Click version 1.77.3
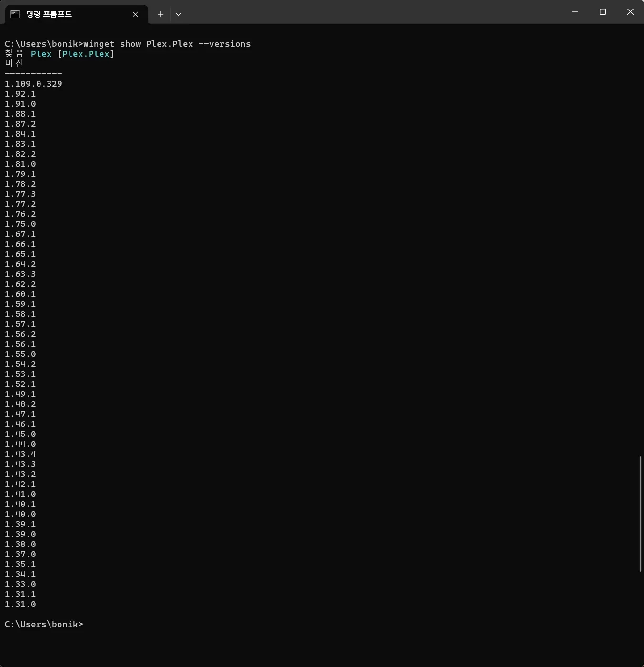Viewport: 644px width, 667px height. point(20,194)
